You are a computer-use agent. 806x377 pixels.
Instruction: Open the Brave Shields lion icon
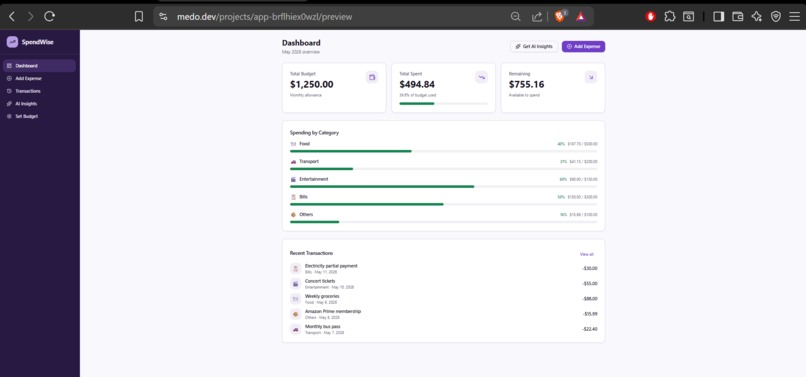coord(560,16)
